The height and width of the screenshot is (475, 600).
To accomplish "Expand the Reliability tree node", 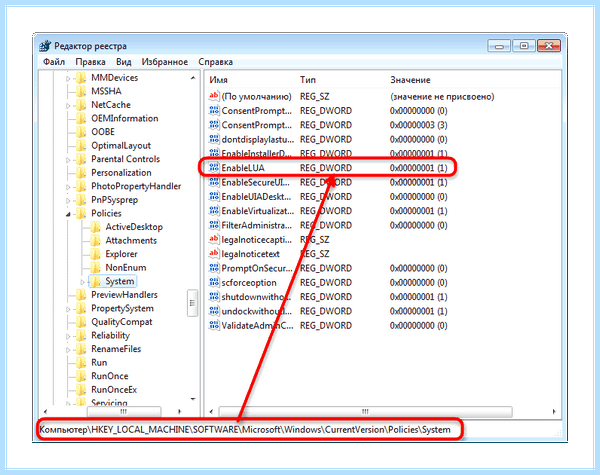I will 68,336.
